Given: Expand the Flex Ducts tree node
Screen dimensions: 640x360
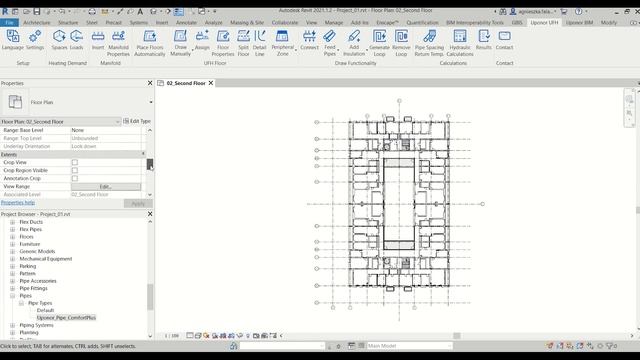Looking at the screenshot, I should pyautogui.click(x=12, y=222).
